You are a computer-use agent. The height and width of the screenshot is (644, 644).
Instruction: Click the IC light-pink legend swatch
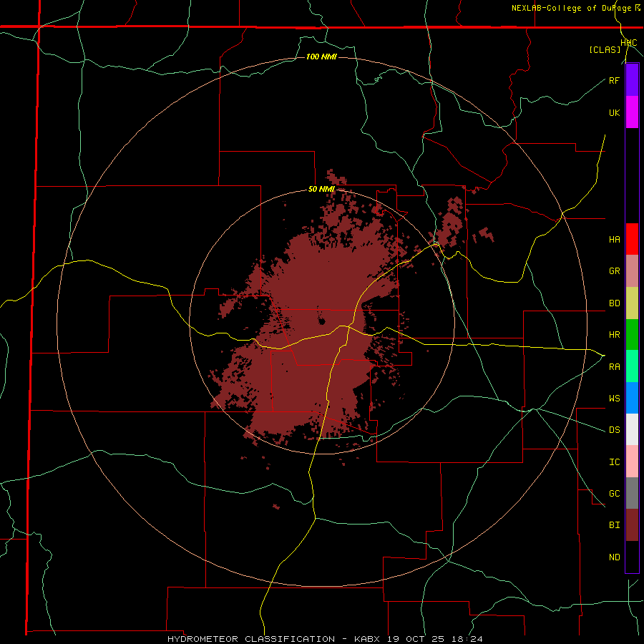[632, 462]
